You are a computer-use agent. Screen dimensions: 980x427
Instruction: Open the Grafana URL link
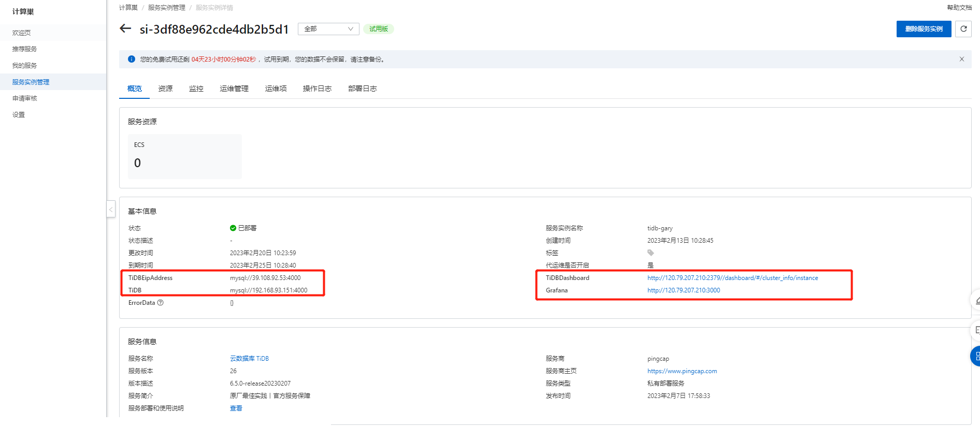pyautogui.click(x=684, y=290)
